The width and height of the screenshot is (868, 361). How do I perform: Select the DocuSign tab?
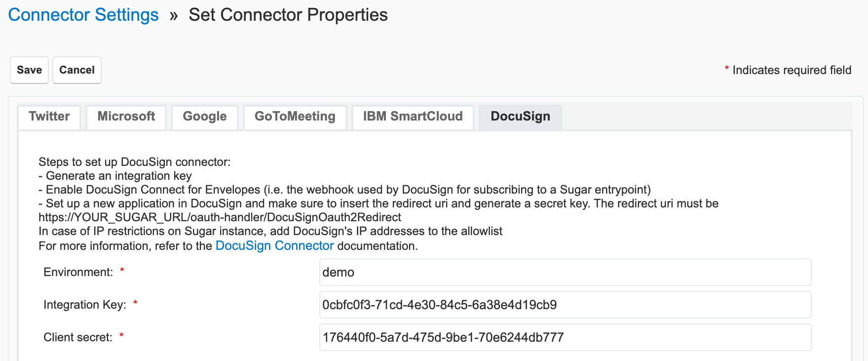coord(520,117)
